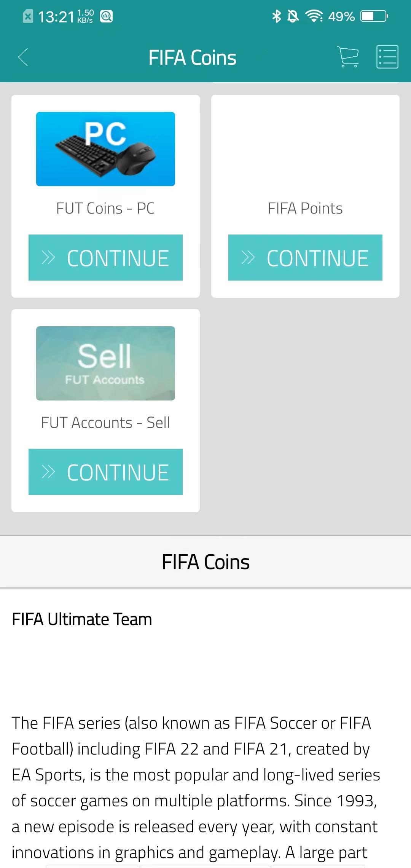Tap the FIFA Ultimate Team heading
Viewport: 411px width, 868px height.
point(82,619)
